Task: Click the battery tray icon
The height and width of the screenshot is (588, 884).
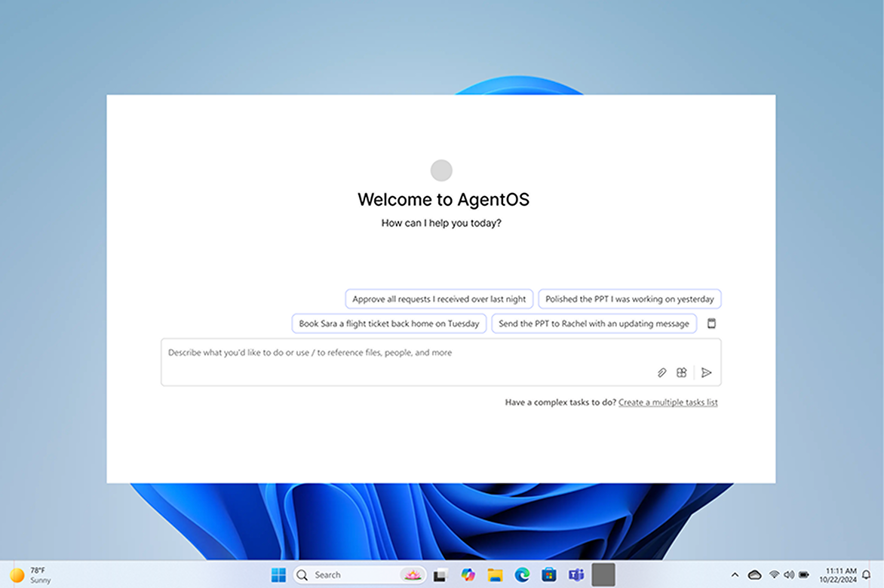Action: tap(804, 574)
